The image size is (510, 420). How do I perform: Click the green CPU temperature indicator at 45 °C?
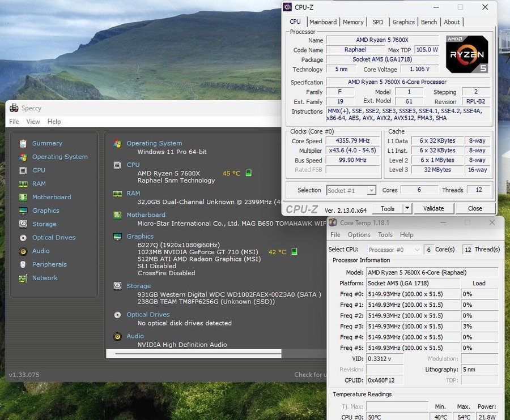click(x=249, y=173)
